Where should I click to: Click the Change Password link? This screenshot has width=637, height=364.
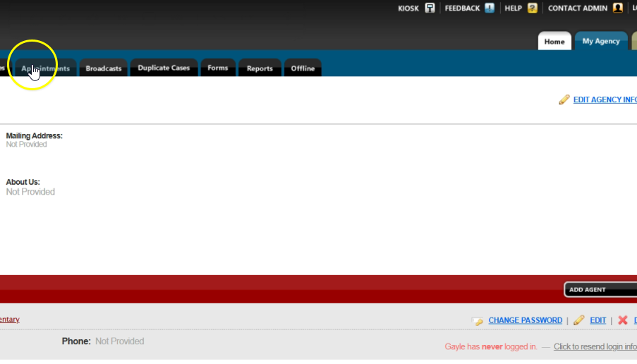tap(525, 320)
